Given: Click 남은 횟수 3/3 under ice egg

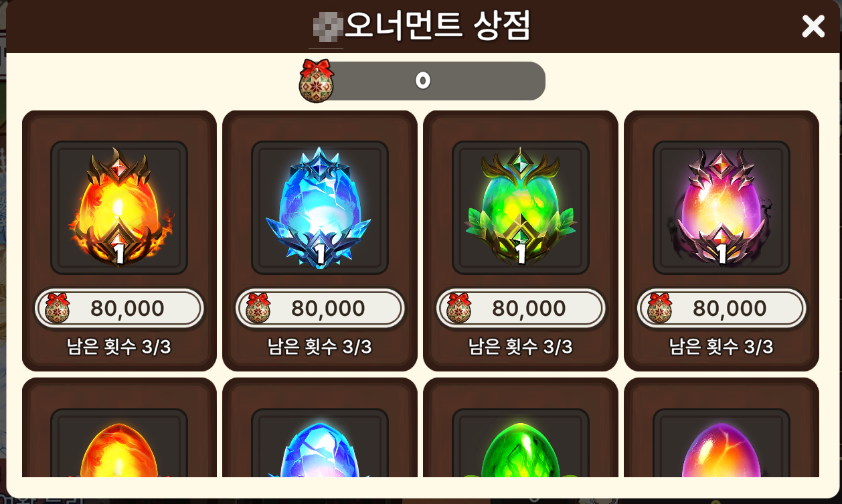Looking at the screenshot, I should click(320, 347).
